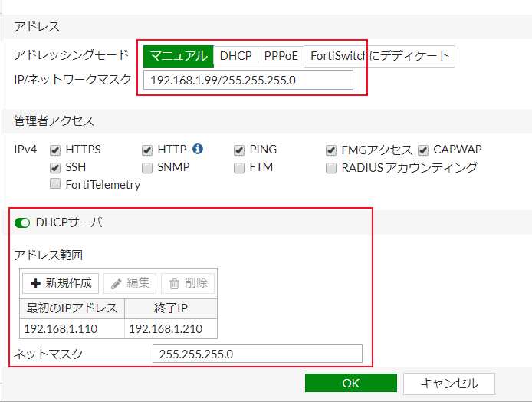The width and height of the screenshot is (532, 402).
Task: Uncheck the HTTPS checkbox
Action: click(x=55, y=150)
